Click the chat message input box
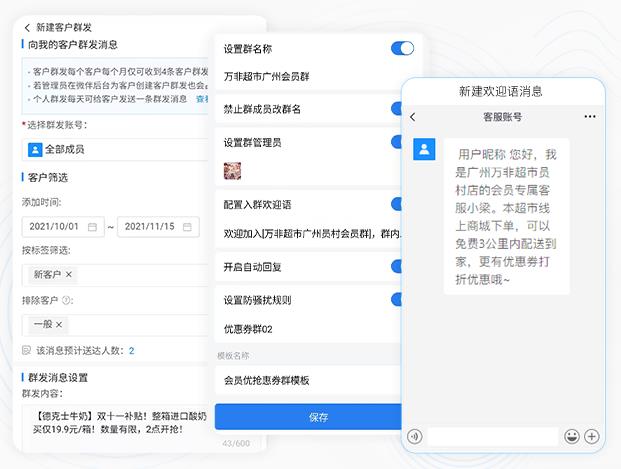The height and width of the screenshot is (469, 621). [x=493, y=437]
